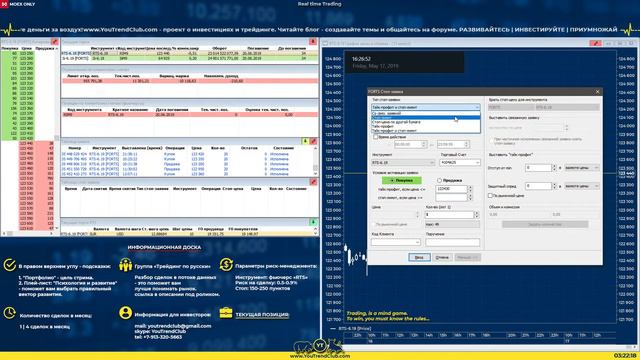
Task: Toggle the linked-order partial execution checkbox
Action: [x=491, y=140]
